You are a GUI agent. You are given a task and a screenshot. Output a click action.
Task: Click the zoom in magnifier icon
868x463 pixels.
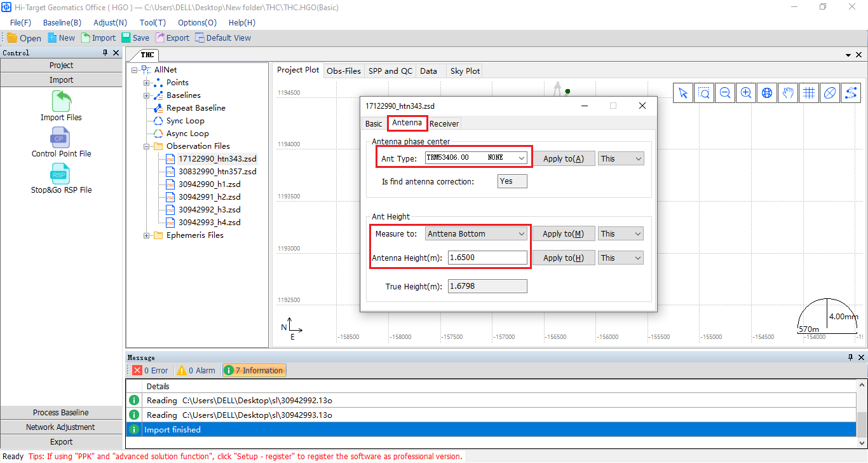click(x=746, y=93)
